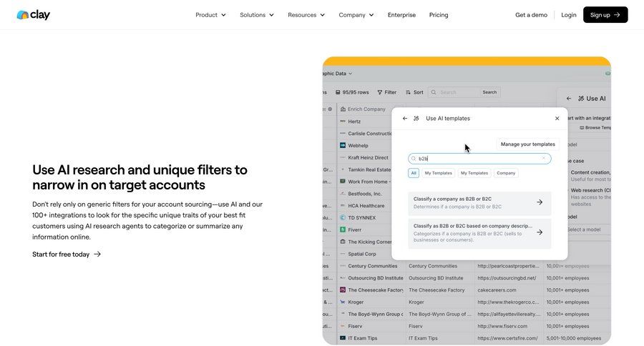
Task: Select the second My Templates filter
Action: coord(474,173)
